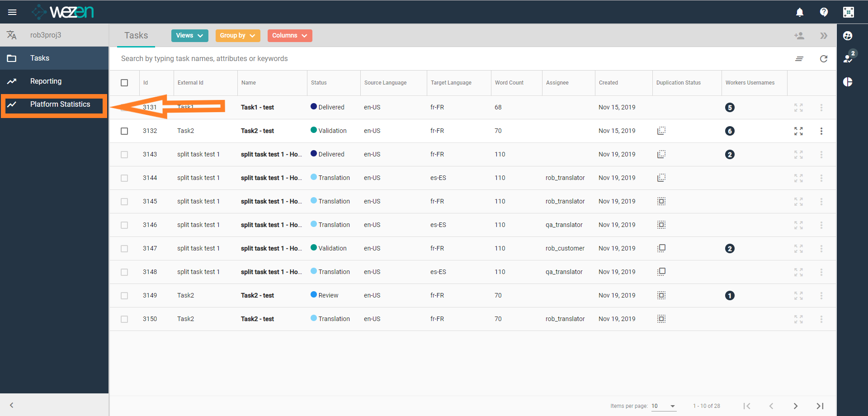868x416 pixels.
Task: Toggle the select-all tasks checkbox
Action: (x=124, y=83)
